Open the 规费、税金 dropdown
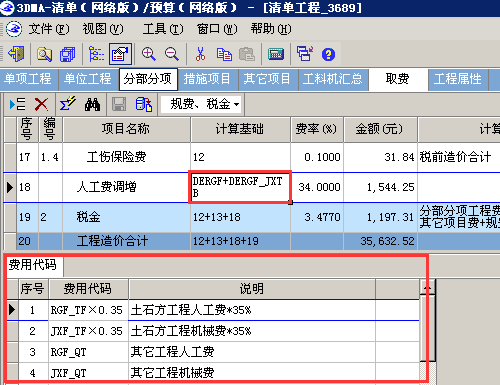Image resolution: width=500 pixels, height=385 pixels. point(201,104)
